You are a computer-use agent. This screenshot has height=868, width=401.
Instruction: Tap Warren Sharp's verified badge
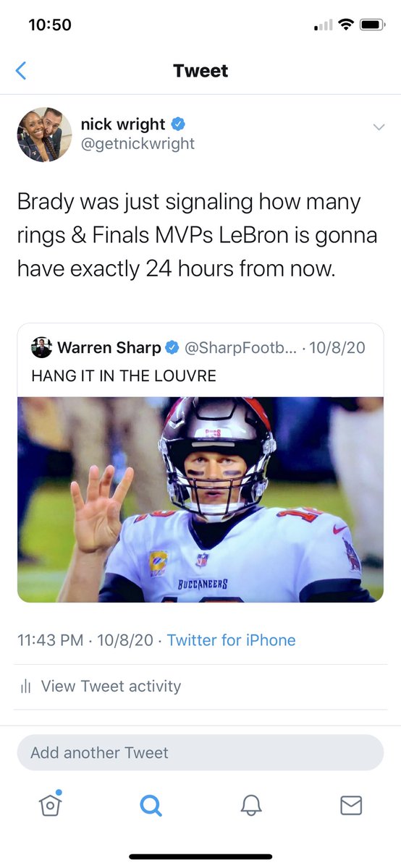tap(172, 348)
